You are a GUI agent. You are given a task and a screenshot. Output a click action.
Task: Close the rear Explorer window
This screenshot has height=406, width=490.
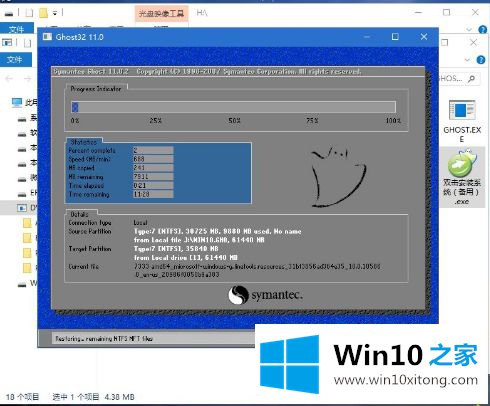[475, 12]
